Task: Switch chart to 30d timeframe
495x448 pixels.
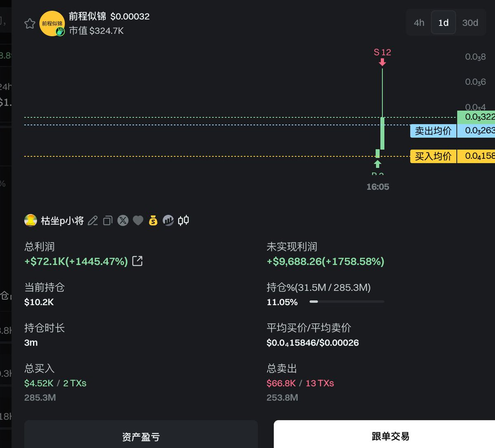Action: (x=470, y=23)
